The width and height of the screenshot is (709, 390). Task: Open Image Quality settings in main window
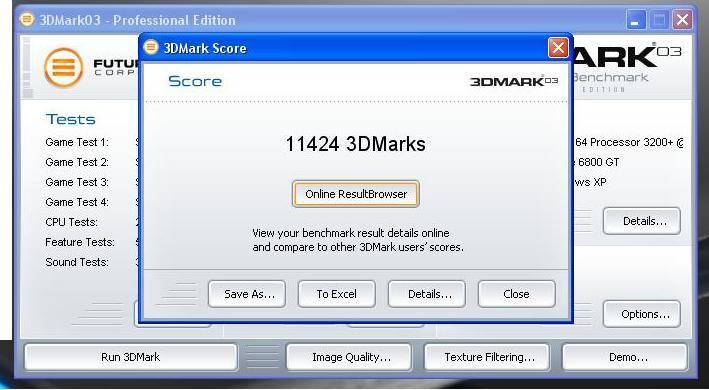tap(349, 357)
